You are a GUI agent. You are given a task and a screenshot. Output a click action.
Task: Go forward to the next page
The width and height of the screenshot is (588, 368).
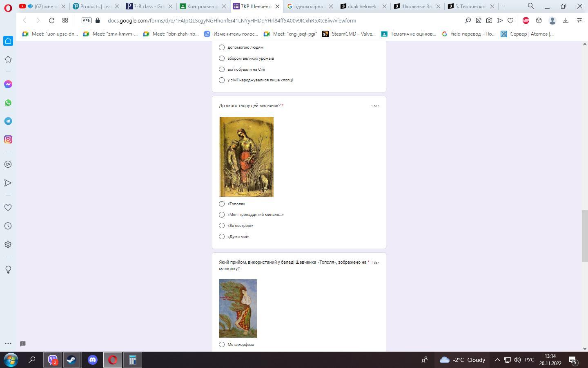pos(38,20)
